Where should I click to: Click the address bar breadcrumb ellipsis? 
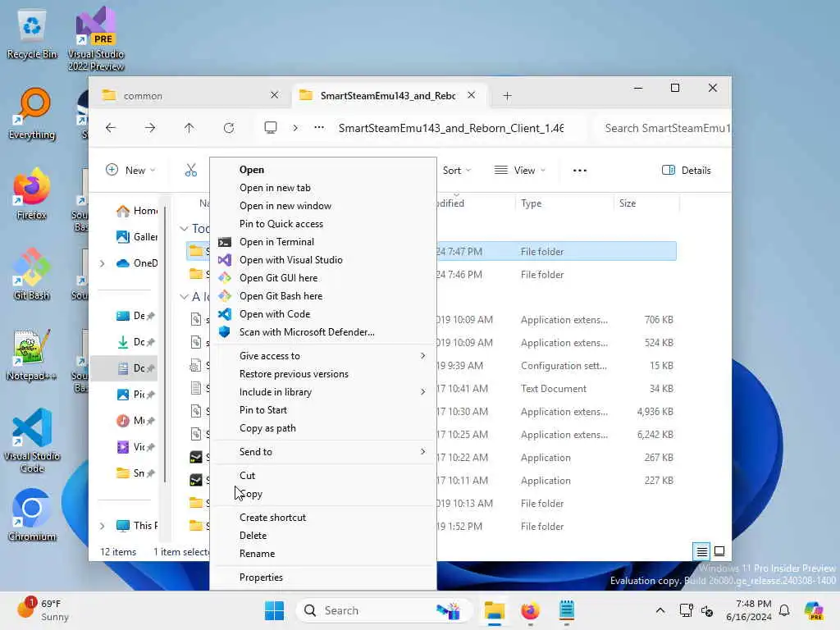tap(319, 128)
